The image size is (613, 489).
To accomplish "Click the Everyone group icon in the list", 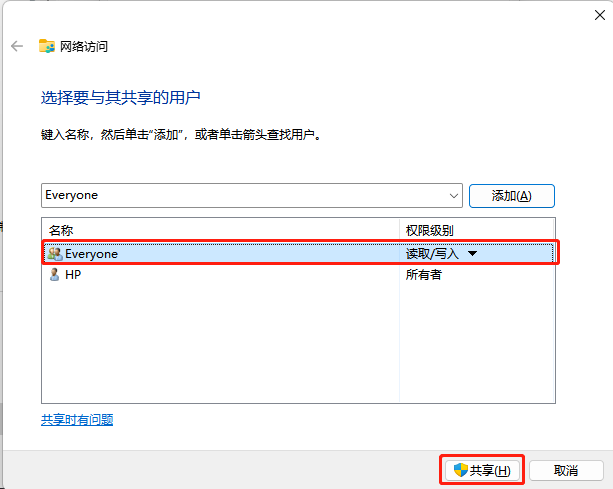I will (55, 254).
